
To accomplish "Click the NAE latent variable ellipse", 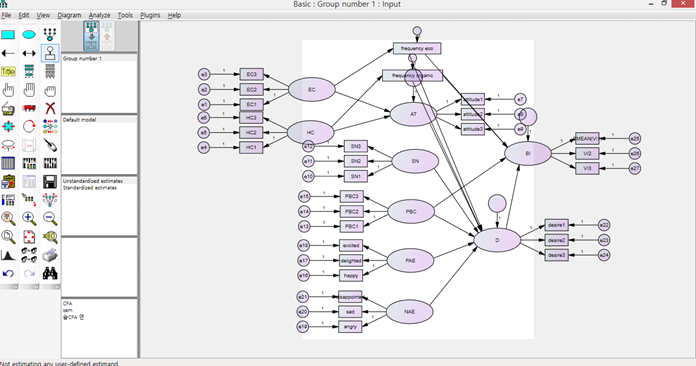I will [409, 312].
